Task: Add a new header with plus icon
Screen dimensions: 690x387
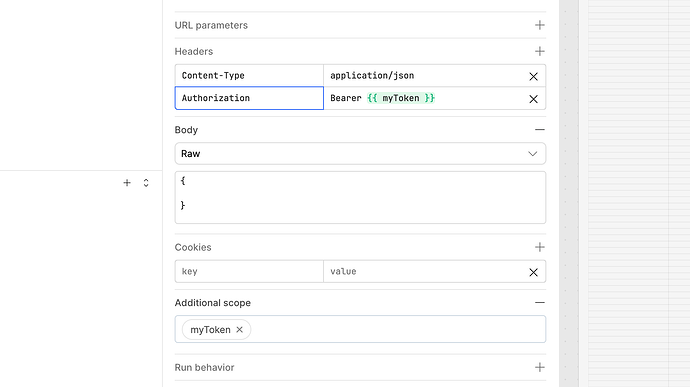Action: tap(540, 51)
